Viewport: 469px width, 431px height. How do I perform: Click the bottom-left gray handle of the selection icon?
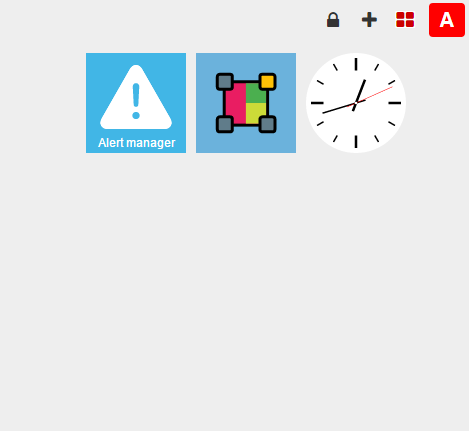[x=225, y=124]
